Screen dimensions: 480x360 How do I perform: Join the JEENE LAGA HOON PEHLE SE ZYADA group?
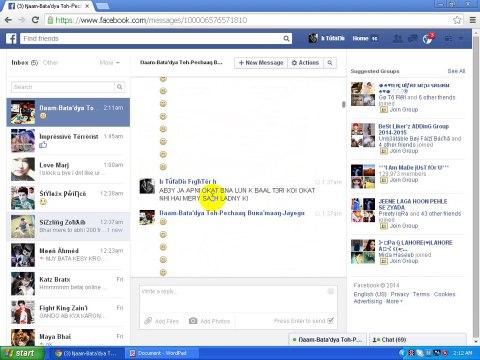[x=399, y=226]
